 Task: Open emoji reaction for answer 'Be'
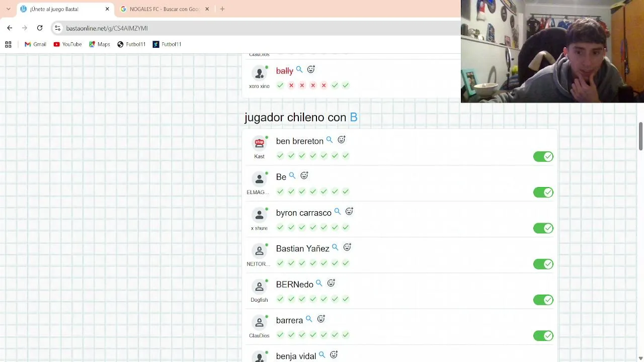coord(304,175)
